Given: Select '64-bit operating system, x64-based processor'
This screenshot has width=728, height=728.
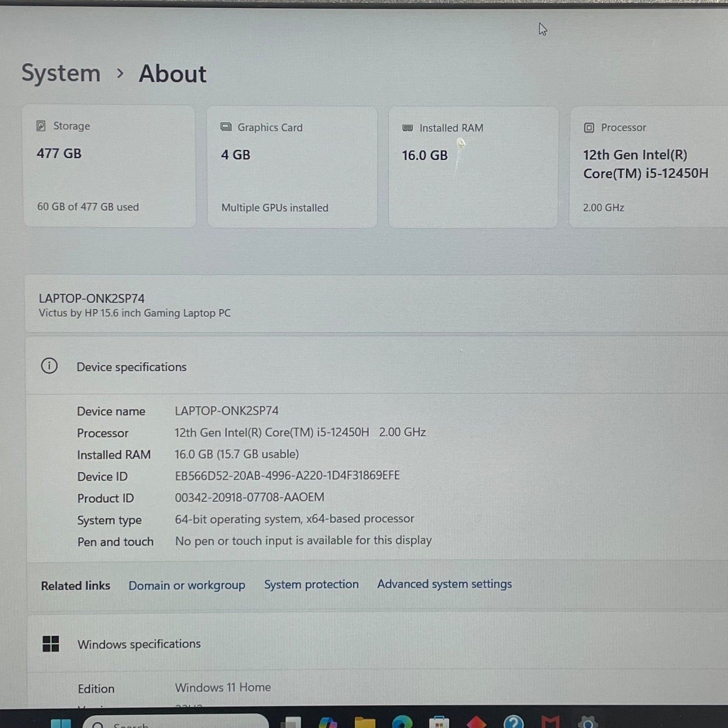Looking at the screenshot, I should (x=295, y=519).
